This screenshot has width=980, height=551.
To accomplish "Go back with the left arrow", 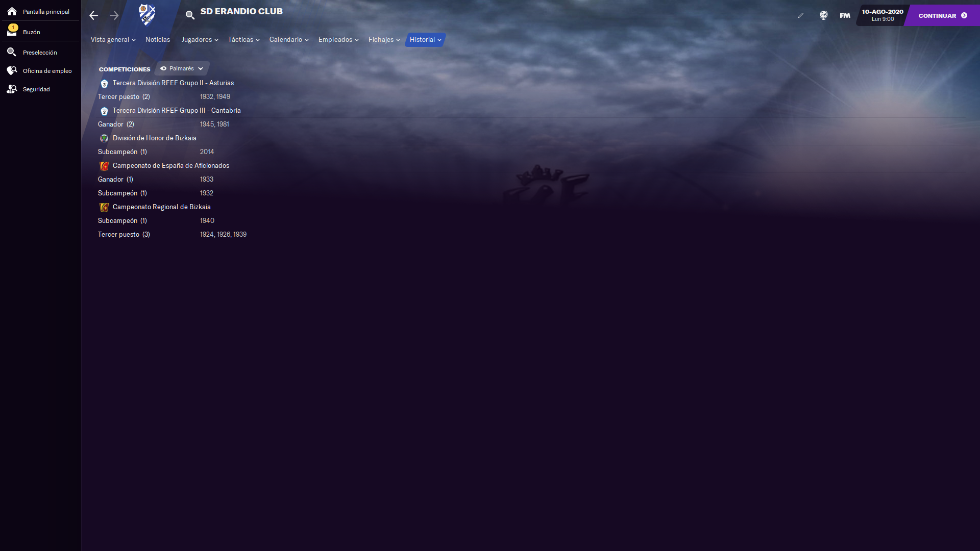I will (x=93, y=15).
